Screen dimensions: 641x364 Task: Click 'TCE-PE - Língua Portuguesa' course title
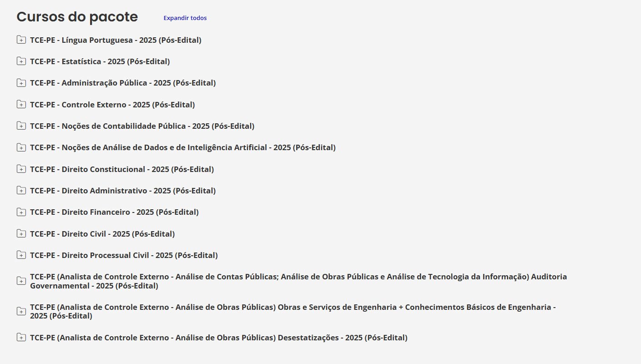coord(116,40)
